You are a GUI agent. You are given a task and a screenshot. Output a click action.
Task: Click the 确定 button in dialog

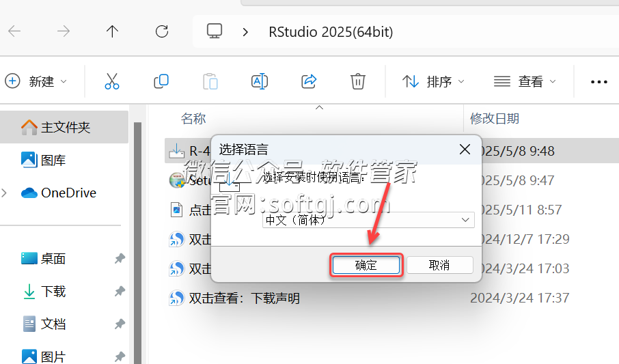366,265
